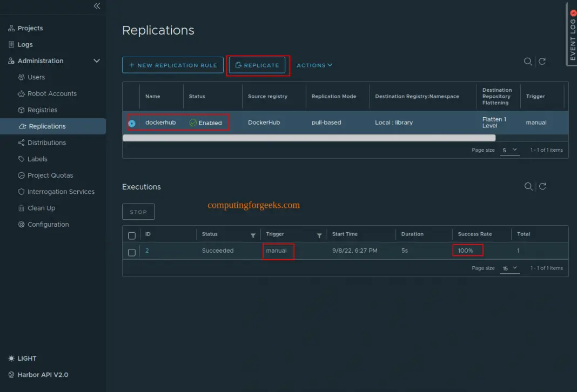
Task: Open the EVENT LOG panel tab
Action: 573,34
